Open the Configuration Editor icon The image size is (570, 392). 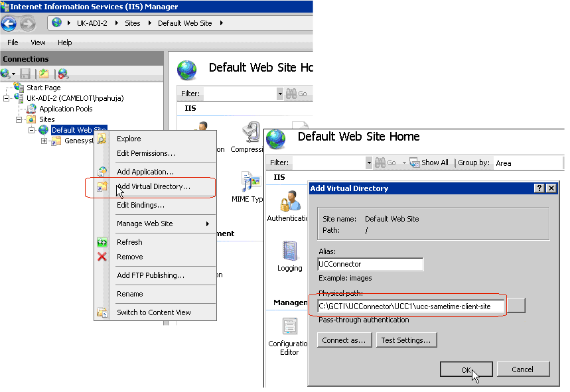click(289, 332)
